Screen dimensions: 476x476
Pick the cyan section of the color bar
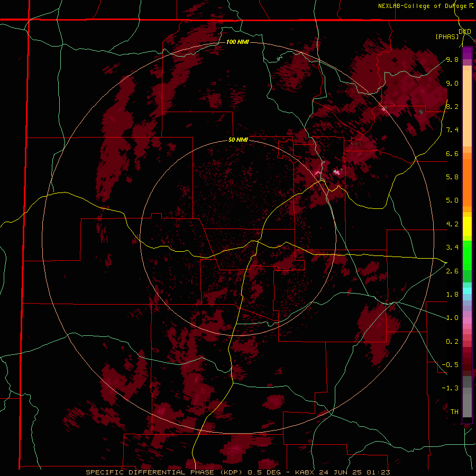point(467,291)
